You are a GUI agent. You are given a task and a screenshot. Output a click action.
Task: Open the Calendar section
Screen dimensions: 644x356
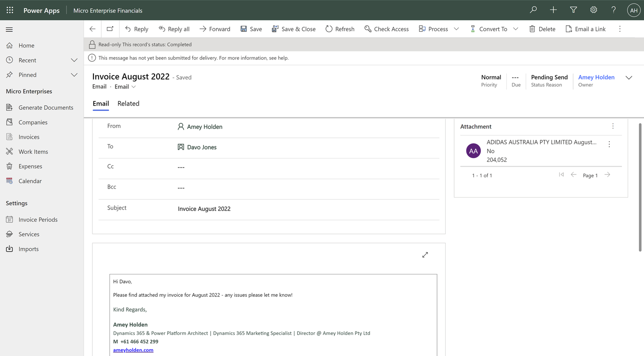coord(31,181)
